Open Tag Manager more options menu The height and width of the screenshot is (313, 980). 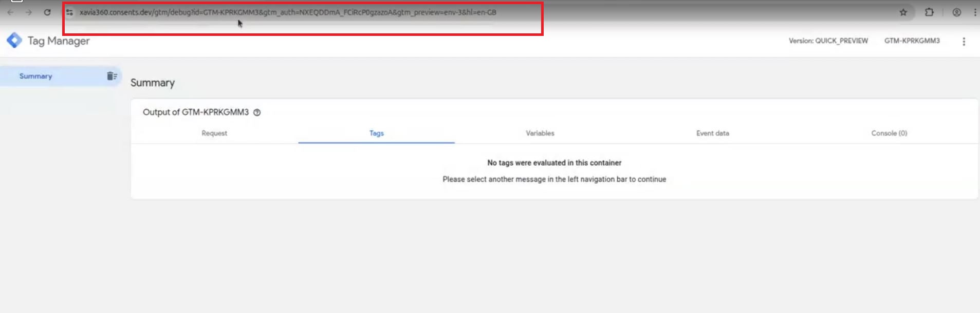click(964, 42)
